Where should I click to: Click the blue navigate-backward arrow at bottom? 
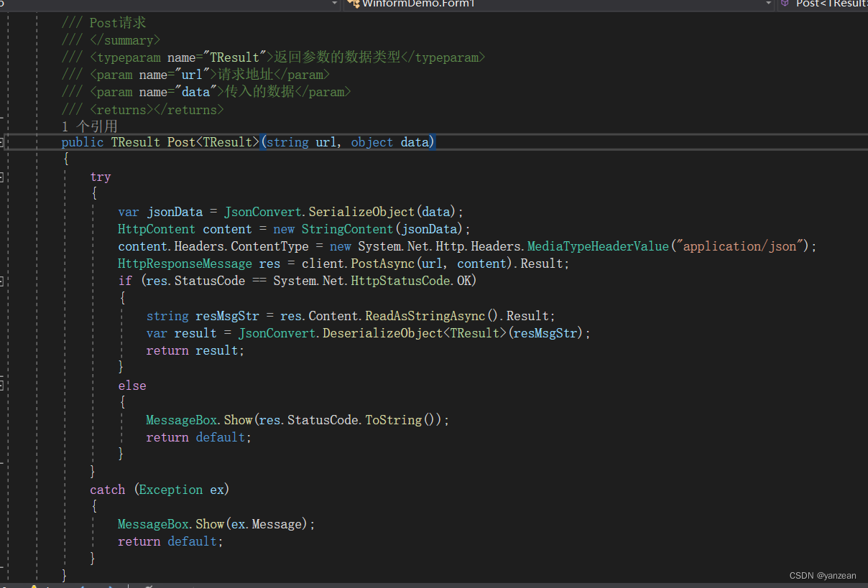(x=82, y=586)
